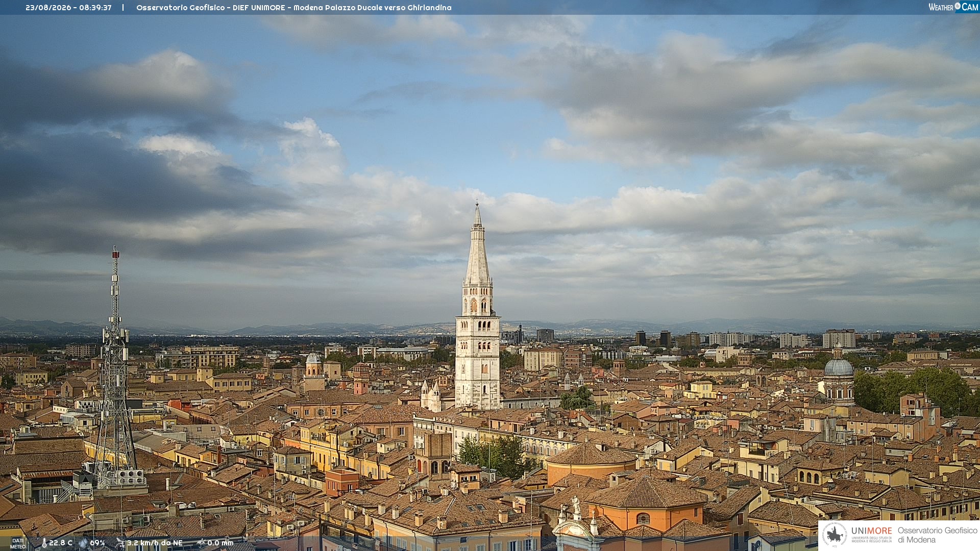
Task: Click the DATI METEO label
Action: 18,543
